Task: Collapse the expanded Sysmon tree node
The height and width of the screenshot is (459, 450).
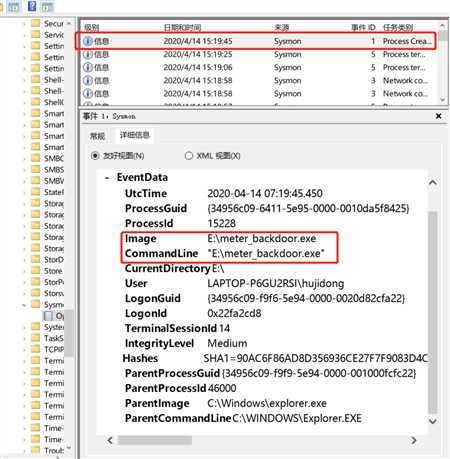Action: (x=24, y=305)
